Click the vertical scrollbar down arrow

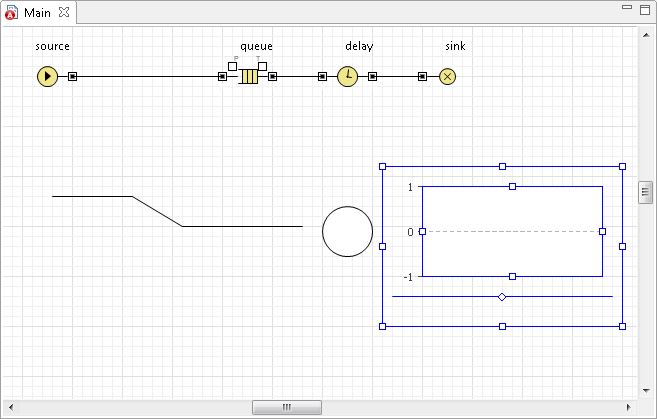click(646, 391)
